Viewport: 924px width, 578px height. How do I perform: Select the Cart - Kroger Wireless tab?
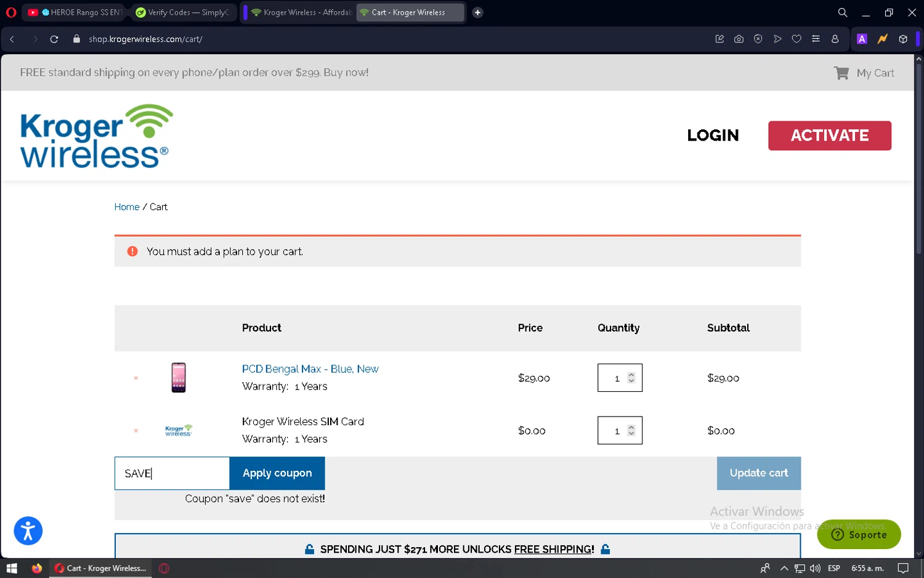pyautogui.click(x=410, y=12)
